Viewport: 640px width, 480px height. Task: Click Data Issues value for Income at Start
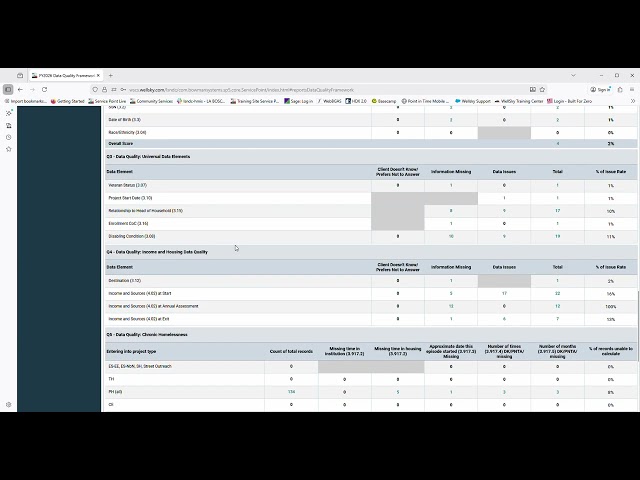[x=504, y=293]
